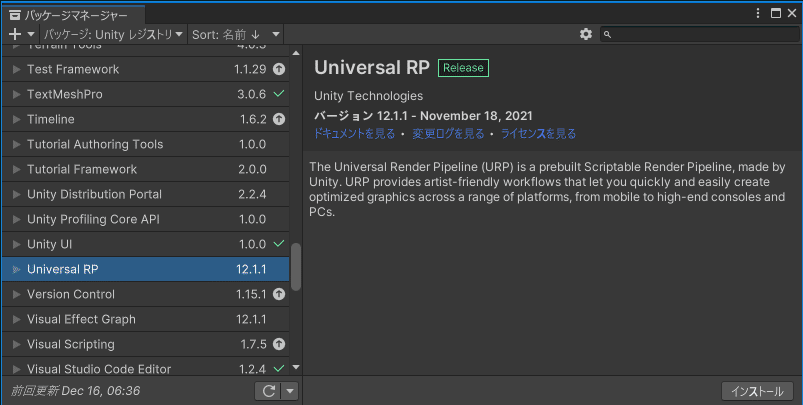Expand the Visual Studio Code Editor row

16,369
